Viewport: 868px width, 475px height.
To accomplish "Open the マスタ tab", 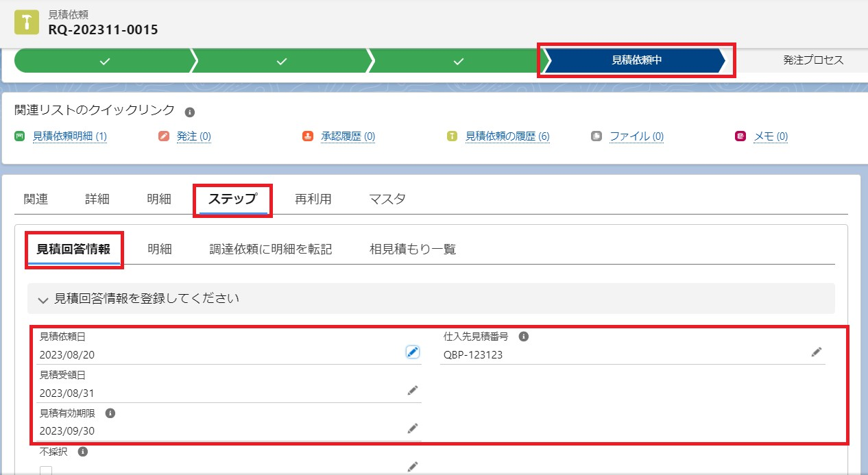I will click(387, 199).
